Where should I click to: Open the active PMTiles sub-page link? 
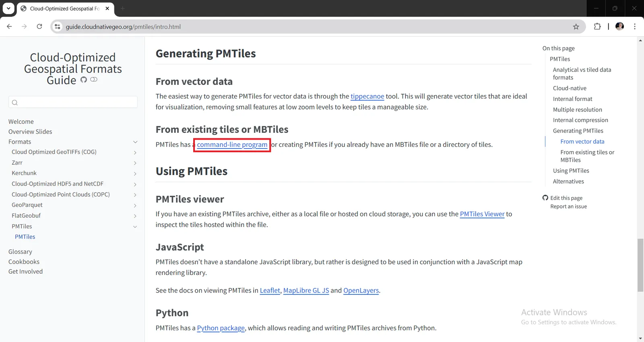point(25,237)
